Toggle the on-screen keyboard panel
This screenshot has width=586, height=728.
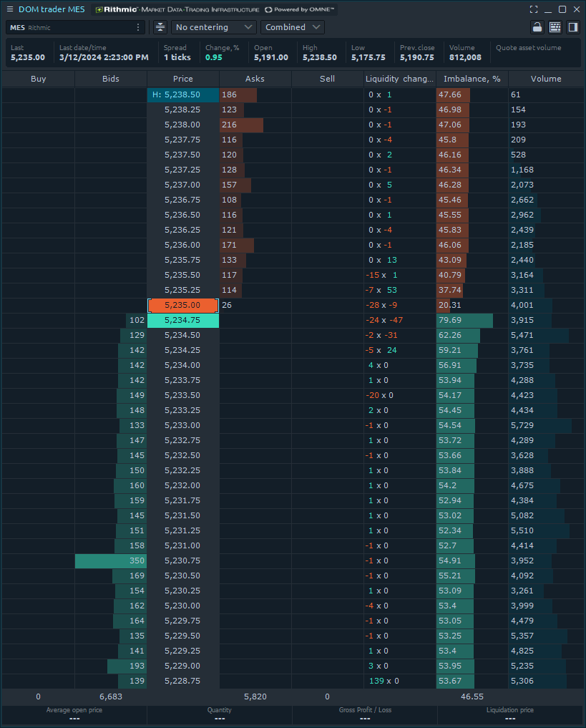(x=555, y=26)
